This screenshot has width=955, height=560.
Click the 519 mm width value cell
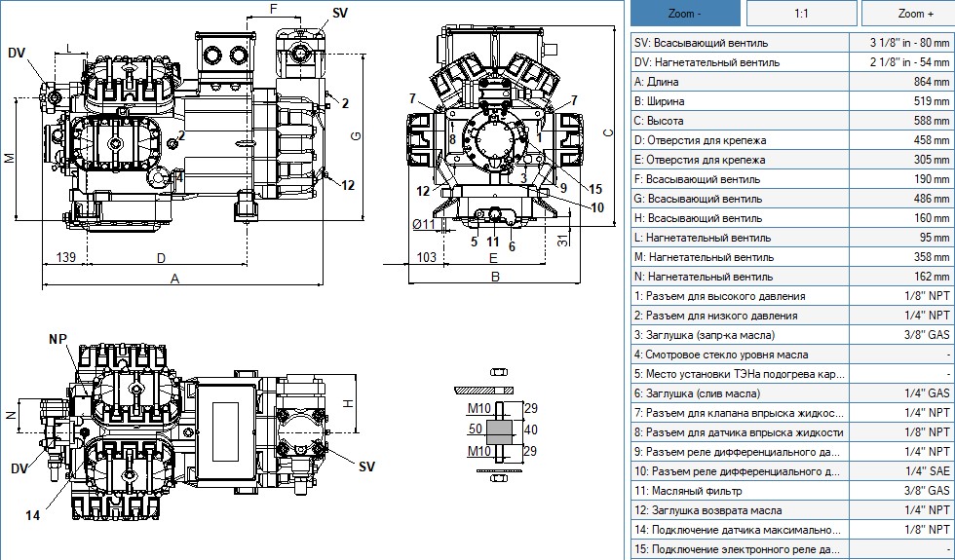(x=901, y=101)
